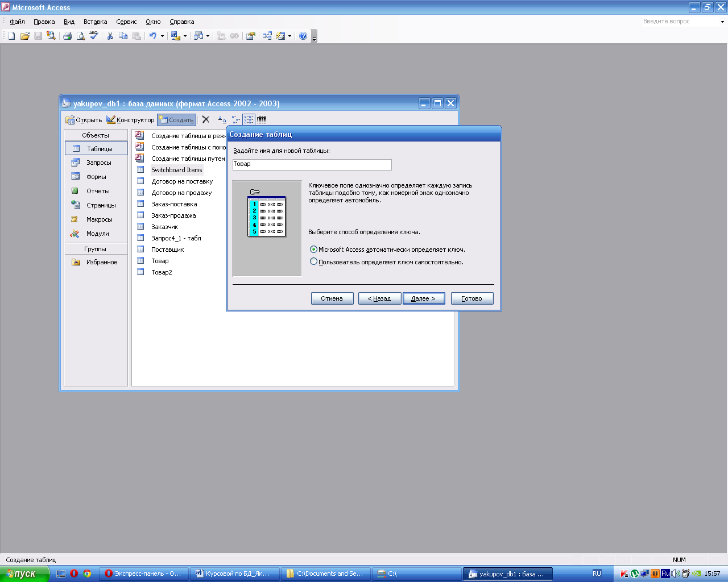Click the Office Links Word icon
Image resolution: width=728 pixels, height=582 pixels.
[175, 36]
